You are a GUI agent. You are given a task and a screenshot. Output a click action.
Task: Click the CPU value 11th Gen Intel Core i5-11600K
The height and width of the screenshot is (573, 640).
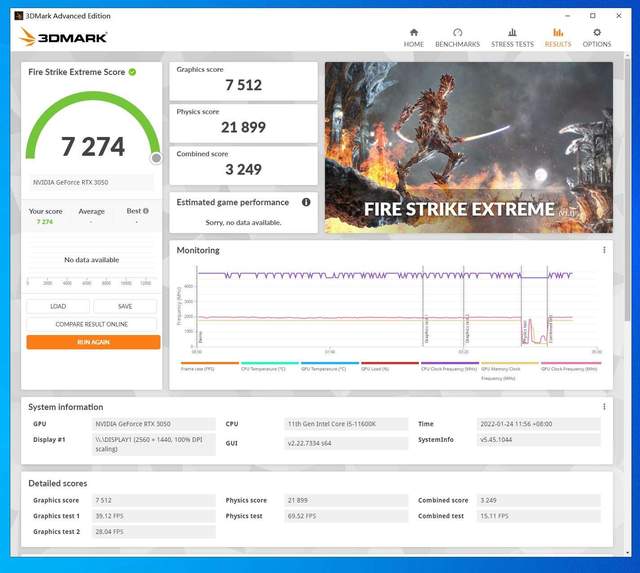(x=346, y=424)
